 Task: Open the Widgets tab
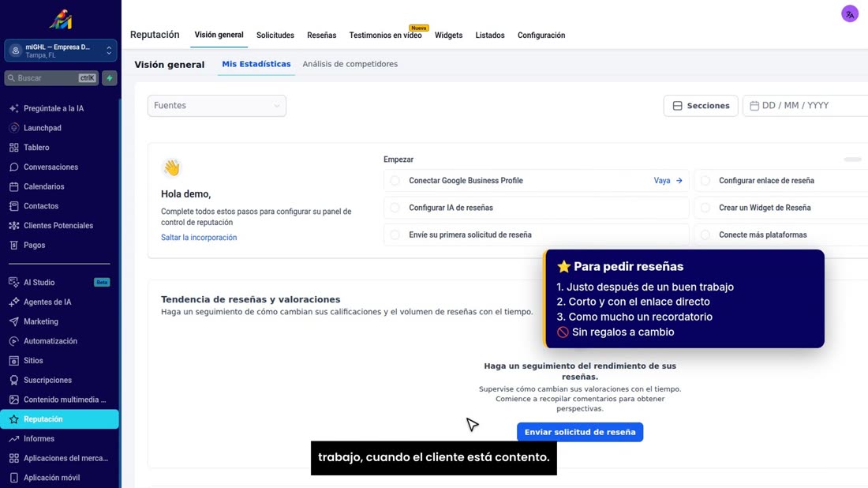[x=448, y=36]
